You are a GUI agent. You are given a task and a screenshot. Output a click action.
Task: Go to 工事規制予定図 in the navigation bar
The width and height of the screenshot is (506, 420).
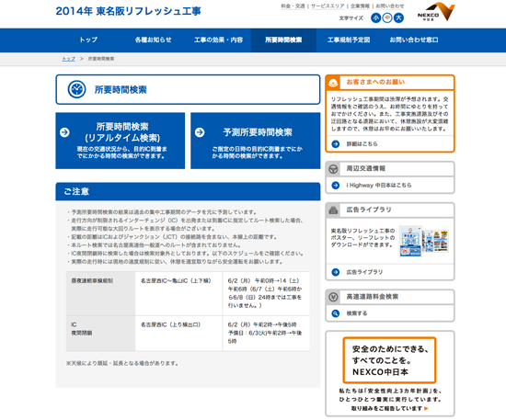[x=349, y=40]
